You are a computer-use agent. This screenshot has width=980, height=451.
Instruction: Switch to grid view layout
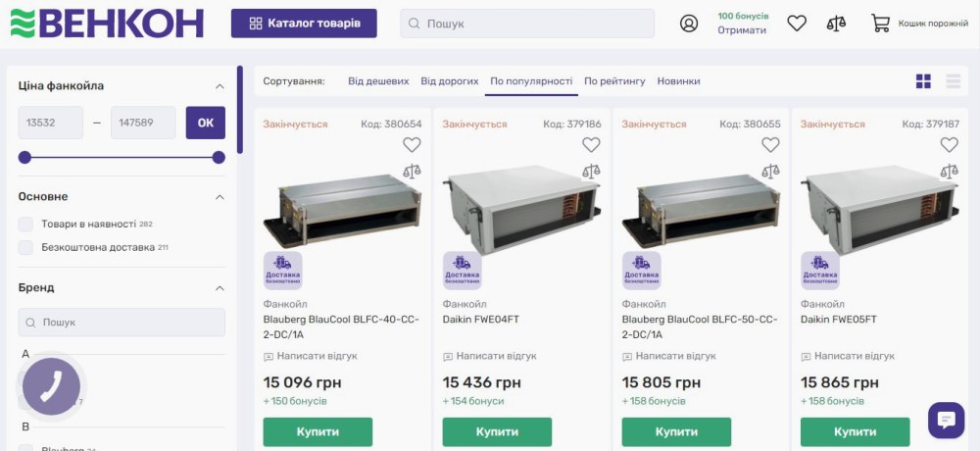923,81
